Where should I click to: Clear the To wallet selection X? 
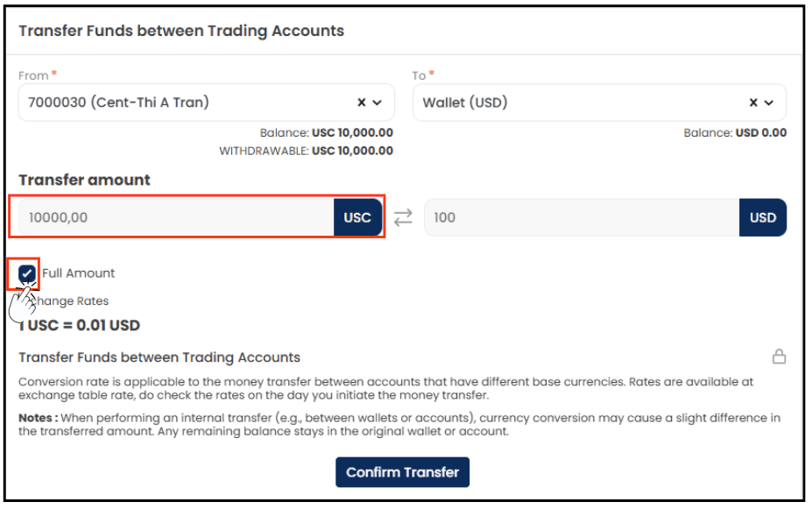(753, 103)
